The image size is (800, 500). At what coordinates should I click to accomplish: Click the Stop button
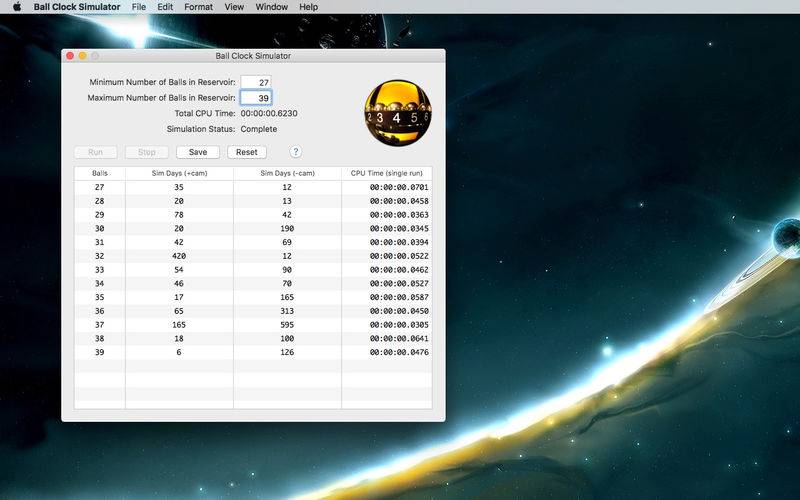click(x=146, y=152)
